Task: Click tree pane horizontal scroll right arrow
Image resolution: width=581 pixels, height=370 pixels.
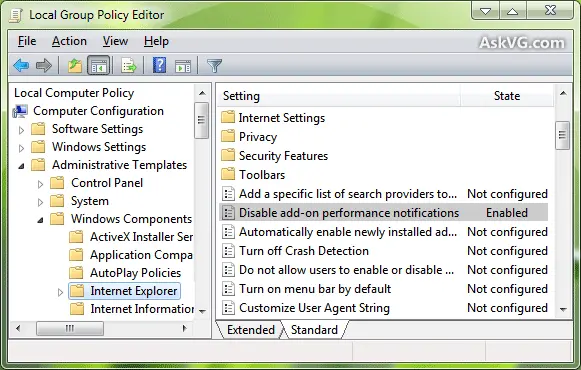Action: (185, 328)
